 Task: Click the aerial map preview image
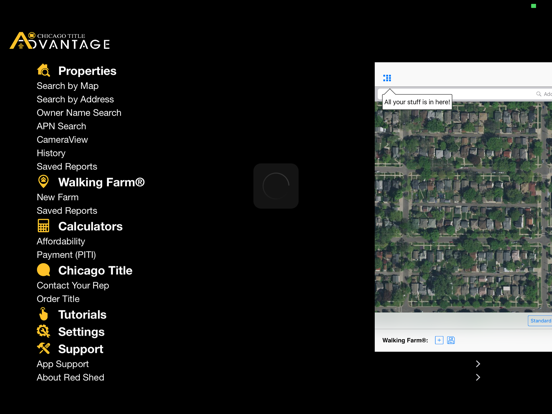(463, 207)
